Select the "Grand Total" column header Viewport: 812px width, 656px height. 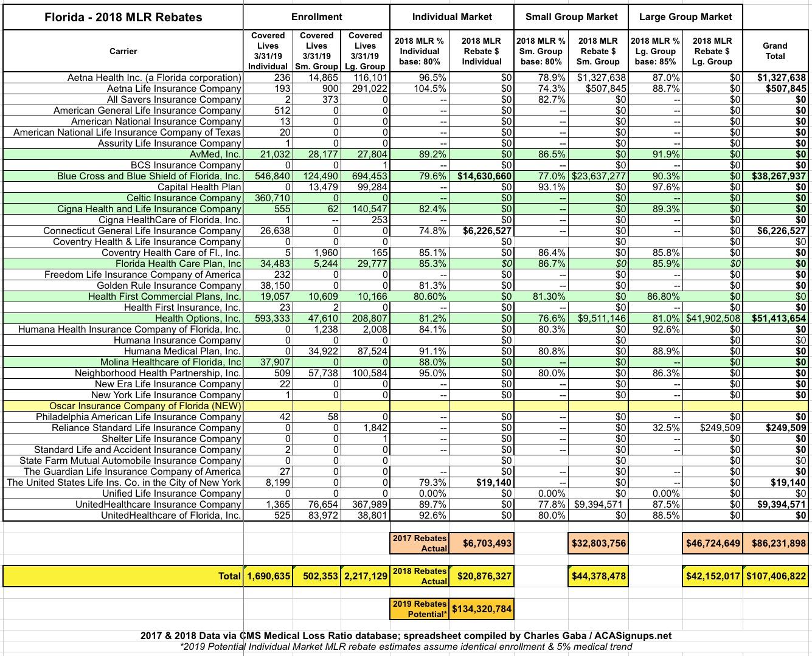pos(774,51)
